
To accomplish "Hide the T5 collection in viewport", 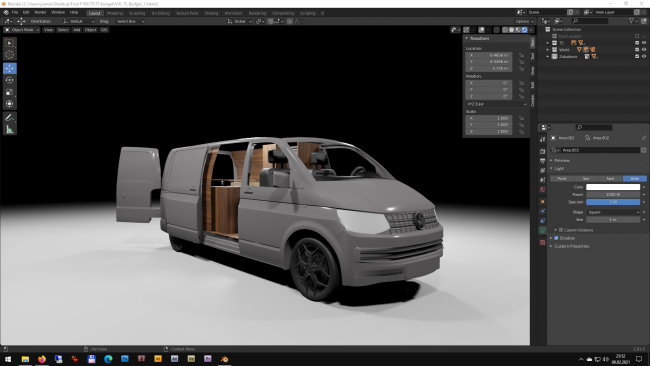I will click(644, 43).
